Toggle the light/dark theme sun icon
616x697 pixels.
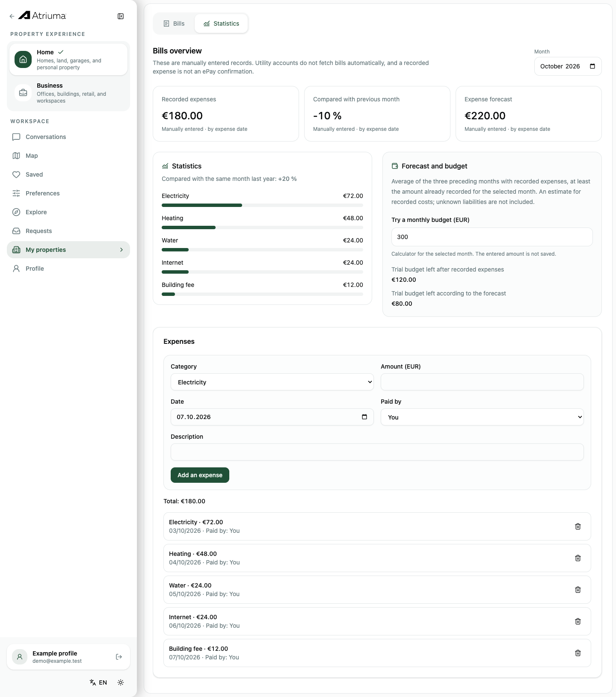coord(121,682)
